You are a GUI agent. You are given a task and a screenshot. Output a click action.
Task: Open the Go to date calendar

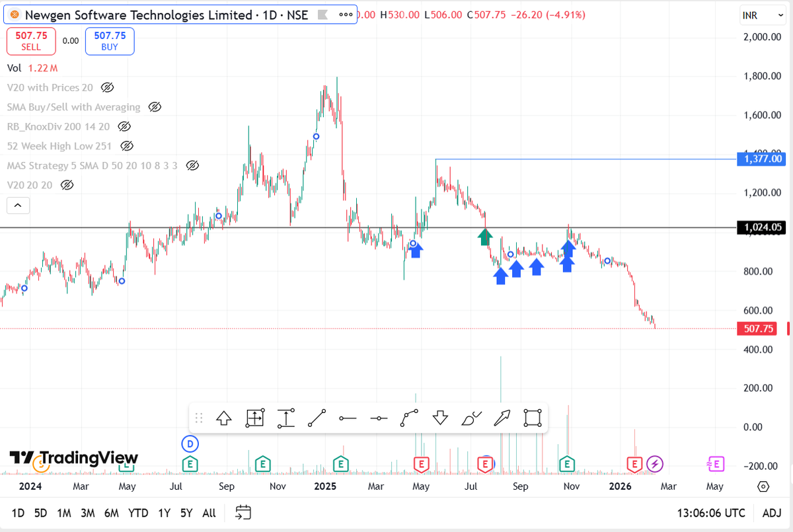coord(243,513)
